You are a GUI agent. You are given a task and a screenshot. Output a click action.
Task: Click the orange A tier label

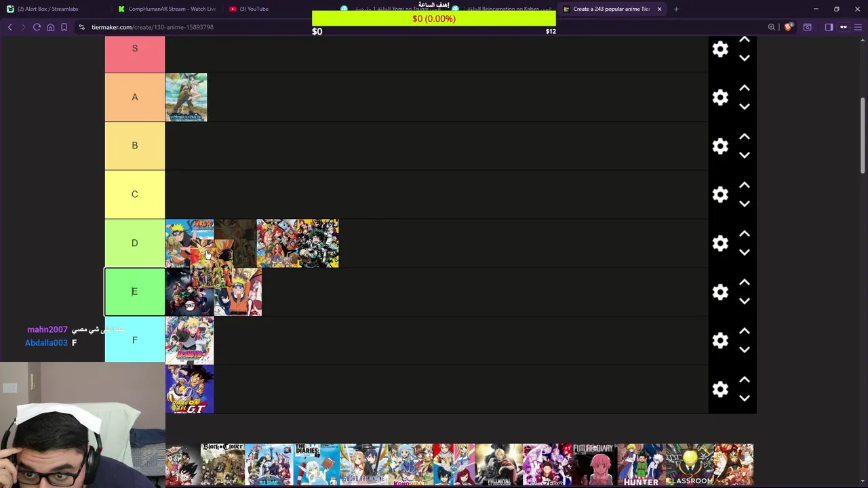click(135, 97)
